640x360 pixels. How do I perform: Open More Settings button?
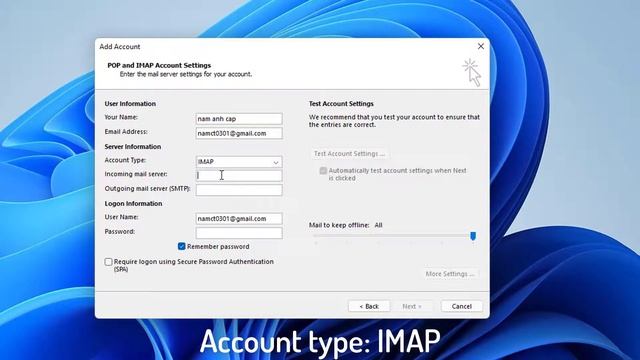coord(450,273)
